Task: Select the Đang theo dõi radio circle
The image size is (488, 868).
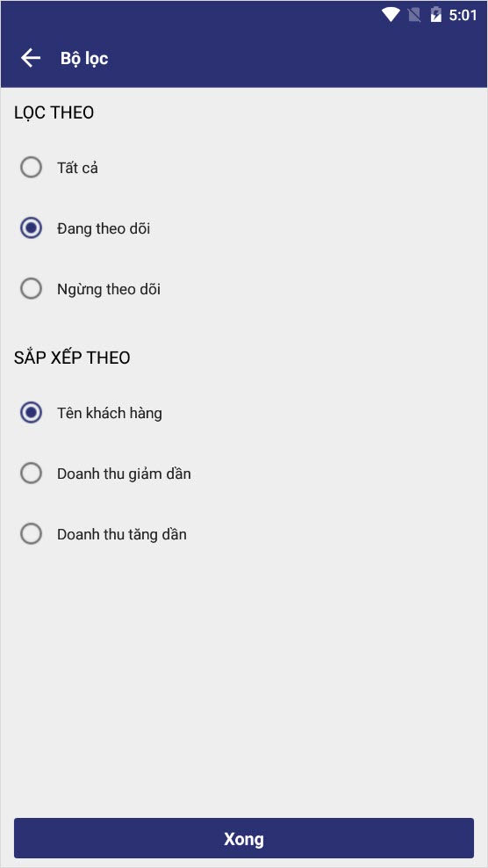Action: point(31,228)
